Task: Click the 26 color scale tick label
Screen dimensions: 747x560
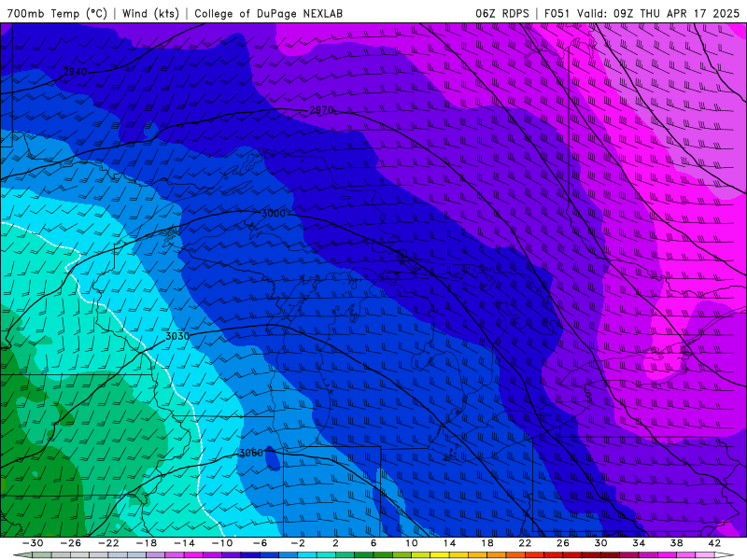Action: 563,543
